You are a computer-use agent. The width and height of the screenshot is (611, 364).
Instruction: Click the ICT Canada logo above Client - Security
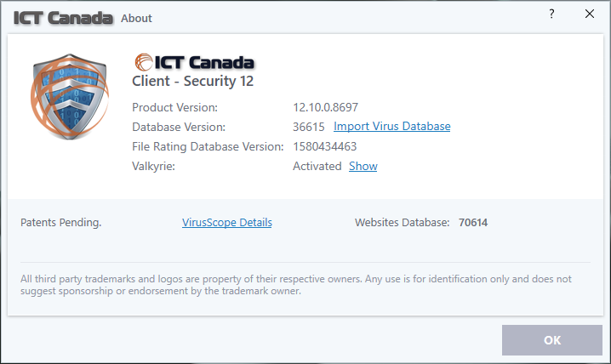coord(194,62)
